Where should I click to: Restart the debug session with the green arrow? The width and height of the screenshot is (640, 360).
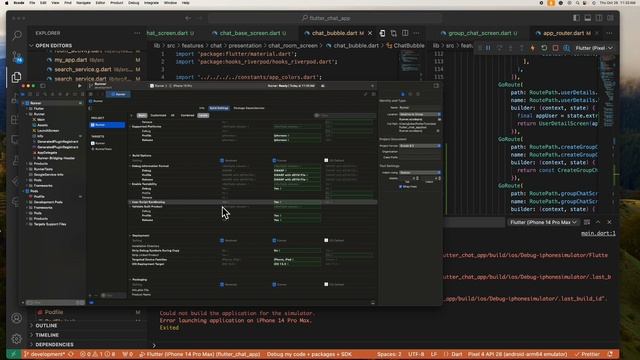click(544, 48)
